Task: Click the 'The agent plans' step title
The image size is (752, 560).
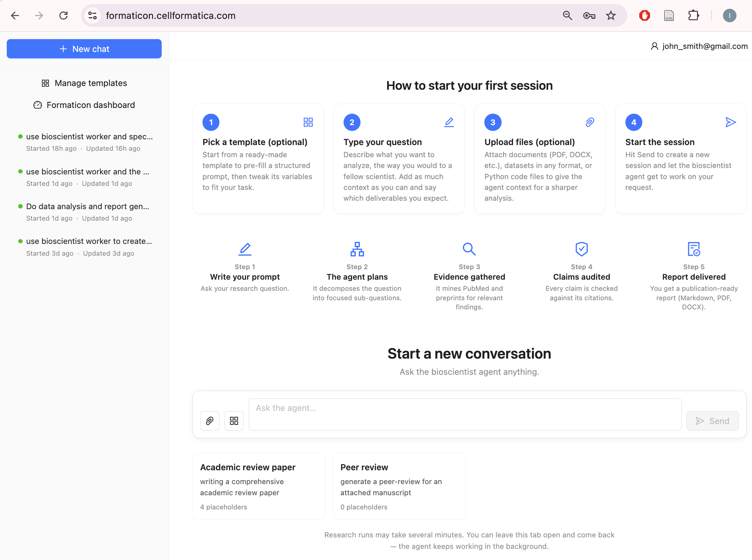Action: point(357,277)
